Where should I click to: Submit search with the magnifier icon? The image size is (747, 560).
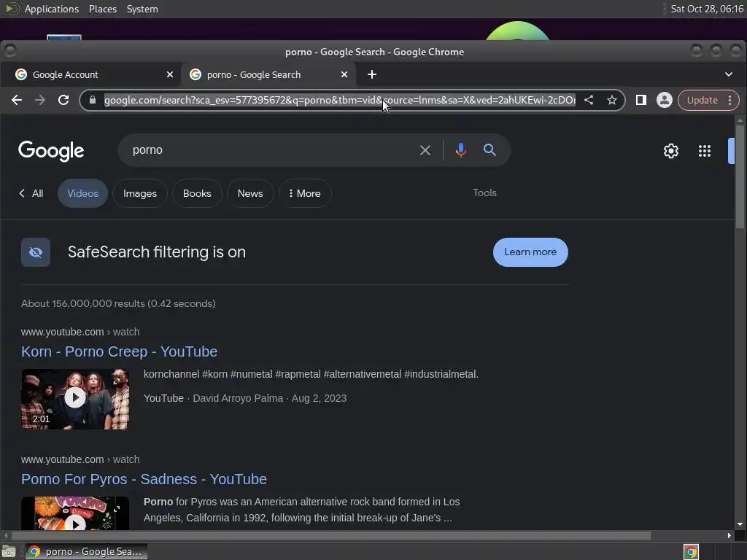tap(489, 150)
